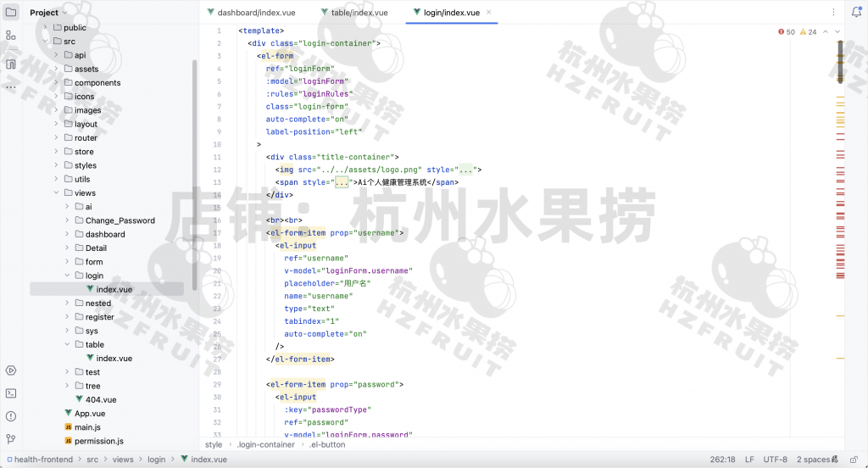Open the Structure tool window icon
Image resolution: width=868 pixels, height=468 pixels.
[x=11, y=36]
